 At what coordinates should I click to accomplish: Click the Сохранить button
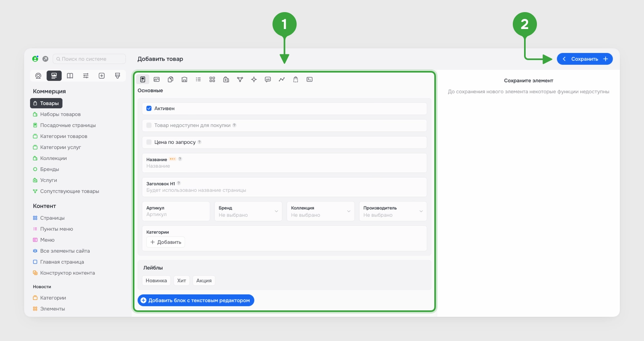pyautogui.click(x=584, y=59)
